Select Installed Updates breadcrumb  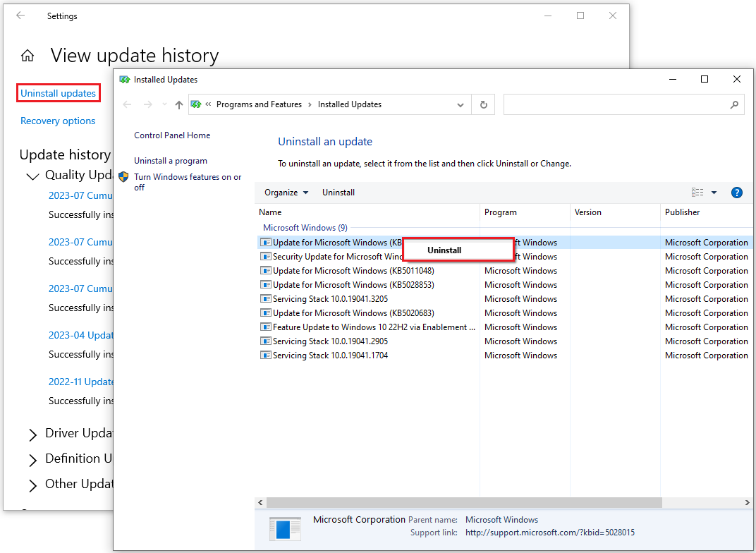350,104
